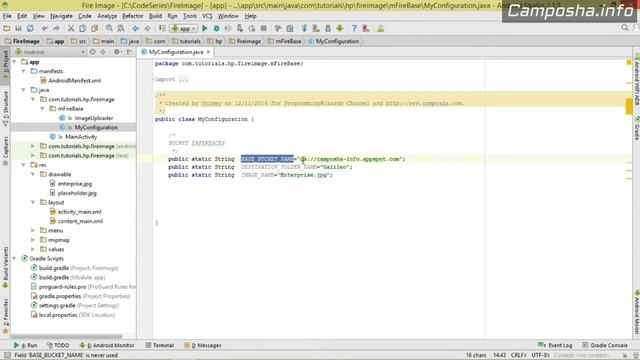Viewport: 640px width, 360px height.
Task: Open the Structure side panel tab
Action: coord(6,108)
